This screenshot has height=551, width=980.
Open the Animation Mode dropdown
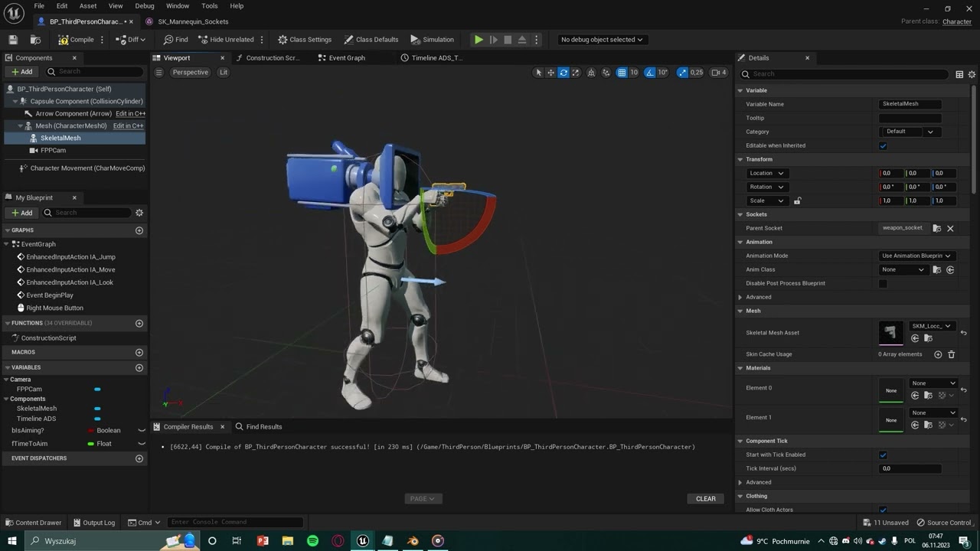coord(916,256)
